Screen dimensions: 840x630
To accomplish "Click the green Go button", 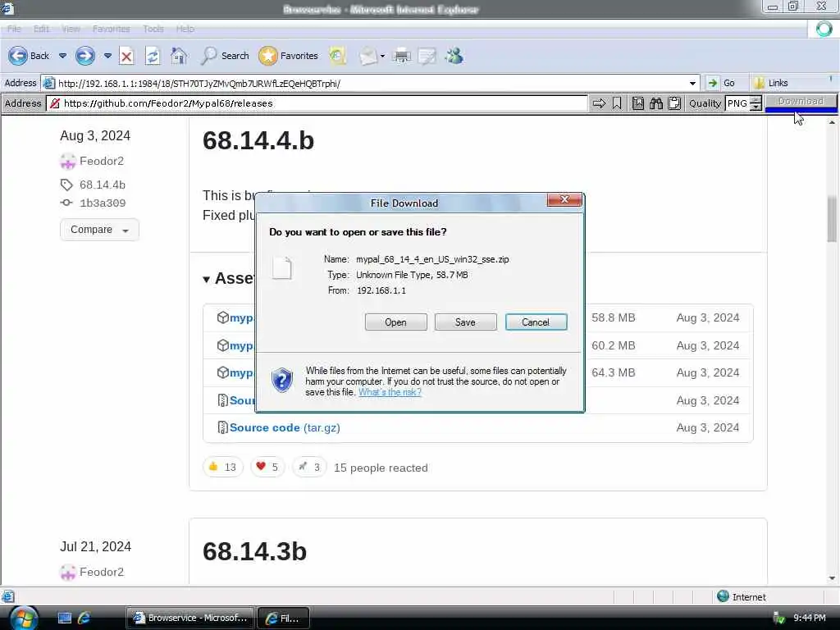I will [721, 83].
